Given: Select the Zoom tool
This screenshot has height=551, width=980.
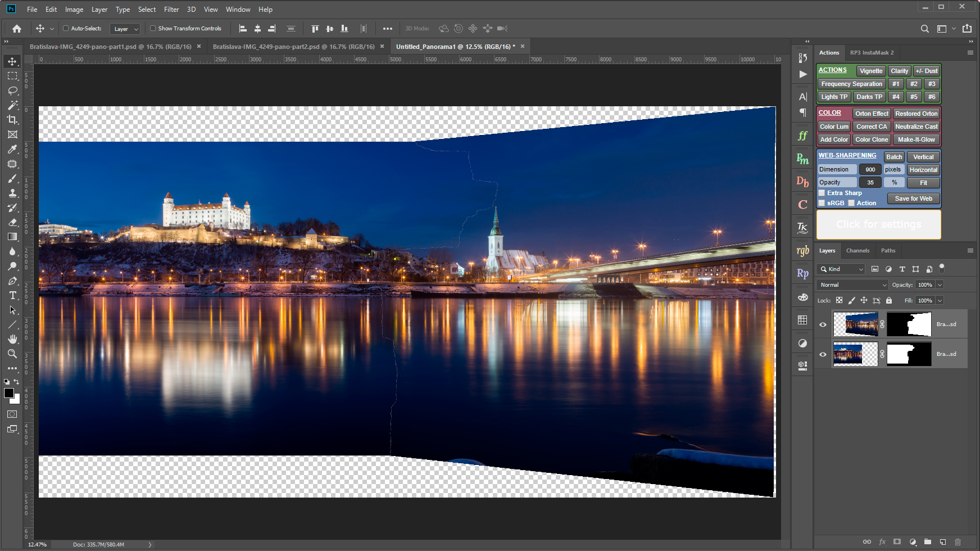Looking at the screenshot, I should pyautogui.click(x=12, y=354).
